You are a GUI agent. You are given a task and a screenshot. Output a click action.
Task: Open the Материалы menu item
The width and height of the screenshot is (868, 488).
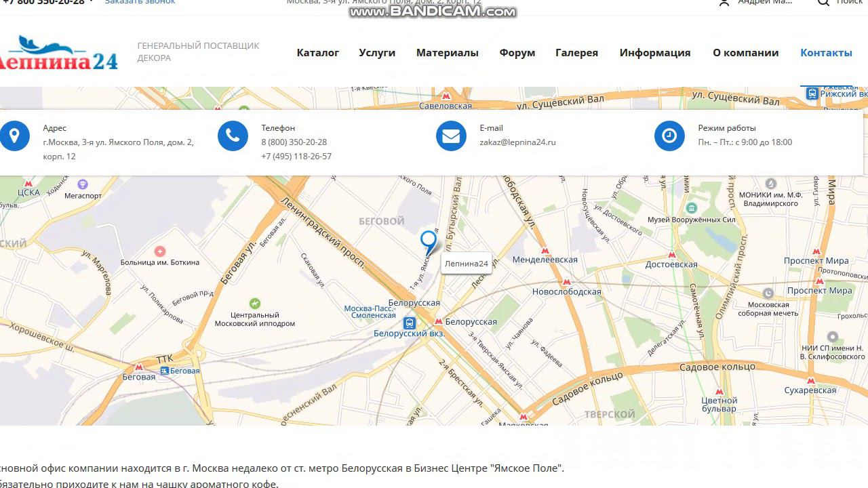(448, 53)
